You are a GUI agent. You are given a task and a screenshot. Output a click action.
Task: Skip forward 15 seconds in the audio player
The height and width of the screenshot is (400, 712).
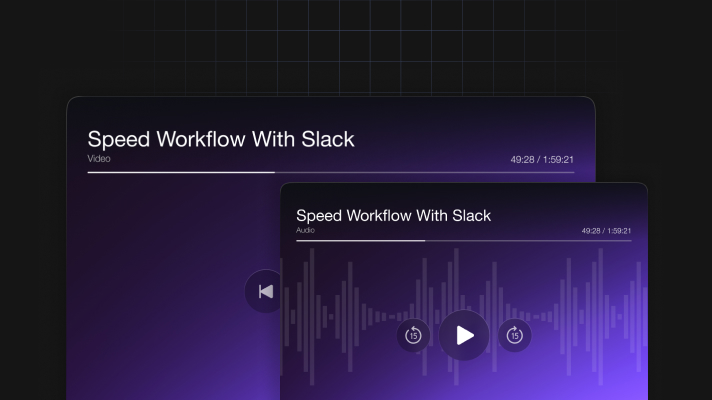pos(514,335)
